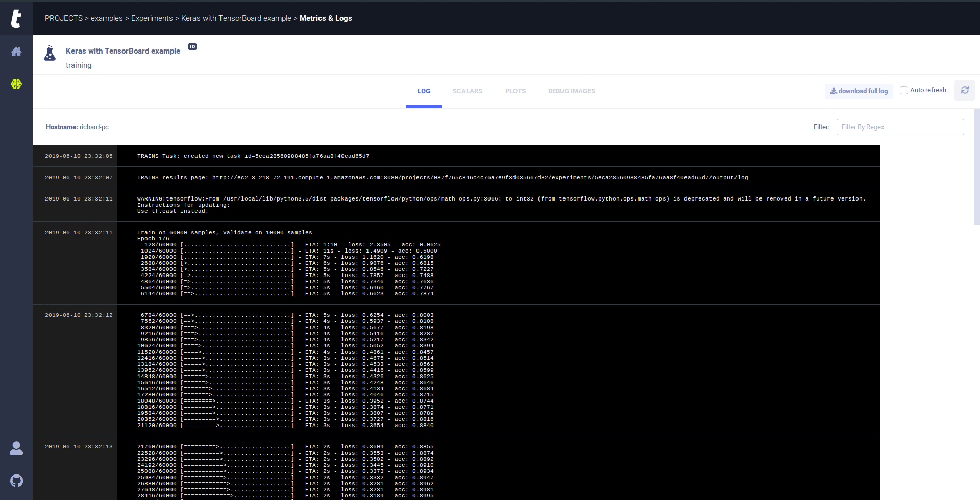Open the GitHub icon in sidebar
The width and height of the screenshot is (980, 500).
(16, 481)
